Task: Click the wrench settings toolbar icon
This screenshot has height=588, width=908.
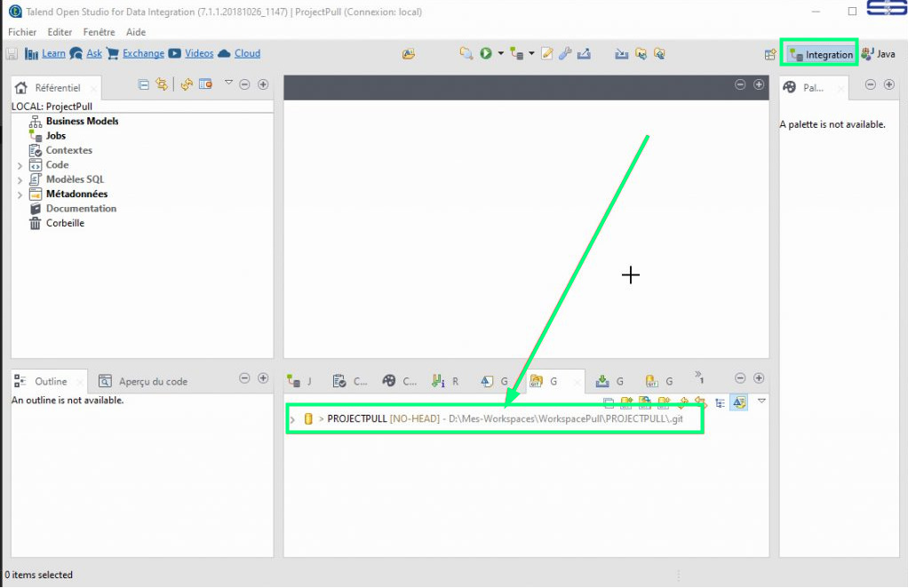Action: (x=565, y=54)
